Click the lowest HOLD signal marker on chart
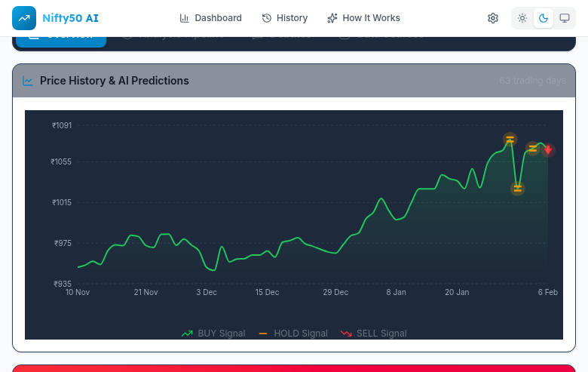 coord(517,189)
